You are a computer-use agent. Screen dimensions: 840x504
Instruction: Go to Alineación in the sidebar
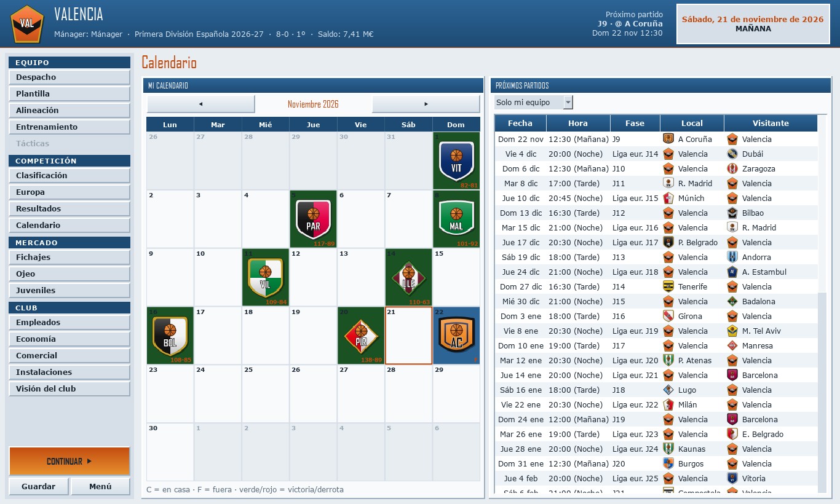69,110
